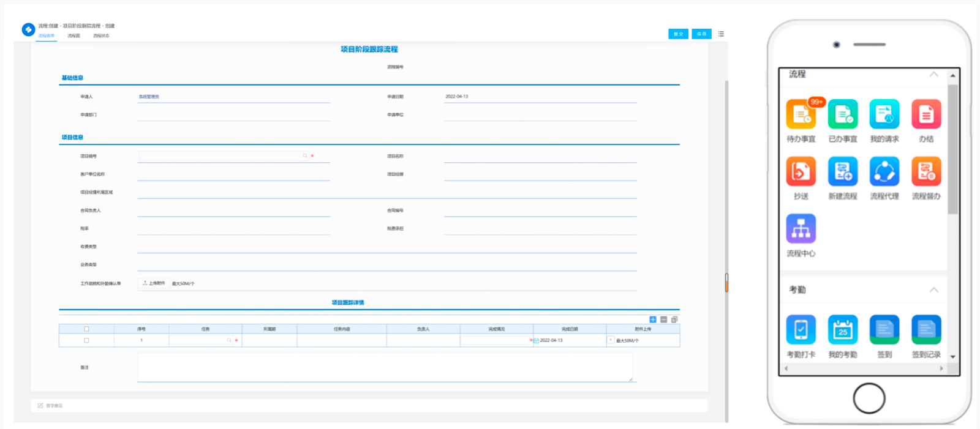The width and height of the screenshot is (980, 429).
Task: Collapse the 流程 section on the phone
Action: (933, 74)
